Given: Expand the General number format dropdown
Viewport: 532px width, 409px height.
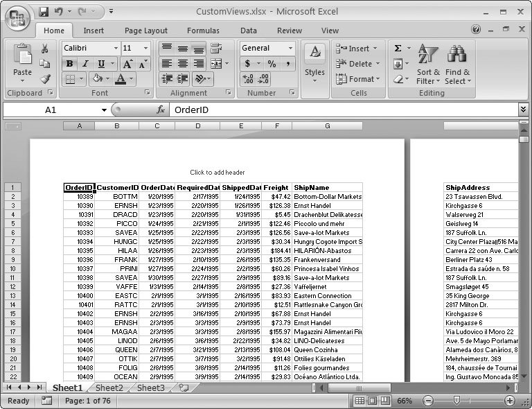Looking at the screenshot, I should click(x=290, y=48).
